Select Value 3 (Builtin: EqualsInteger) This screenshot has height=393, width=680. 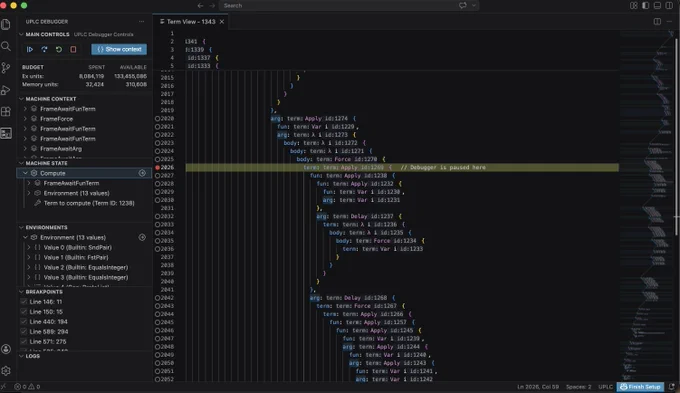85,277
